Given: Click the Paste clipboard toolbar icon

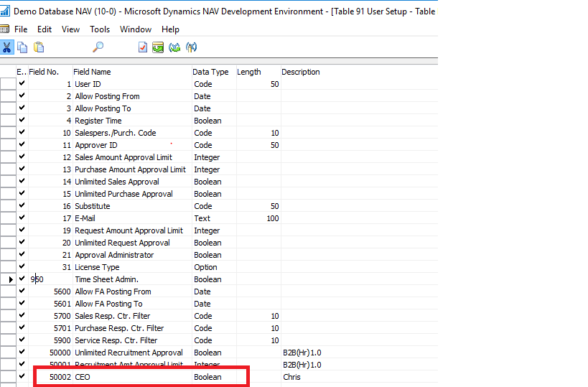Looking at the screenshot, I should (x=39, y=47).
